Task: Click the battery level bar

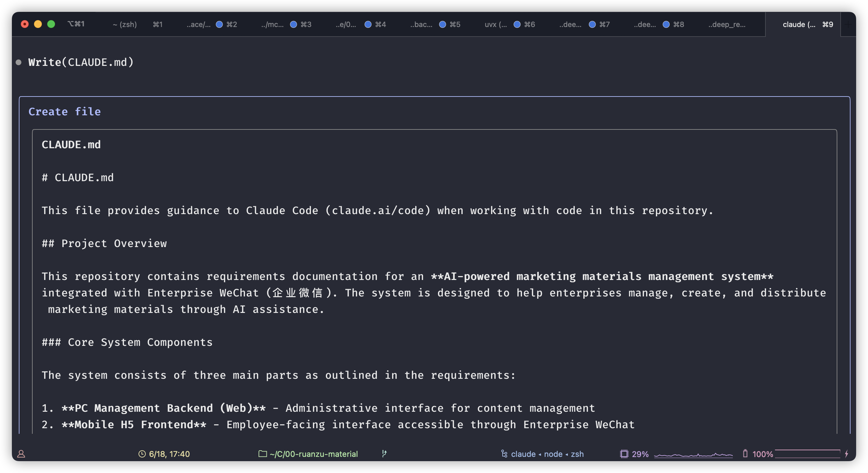Action: (807, 454)
